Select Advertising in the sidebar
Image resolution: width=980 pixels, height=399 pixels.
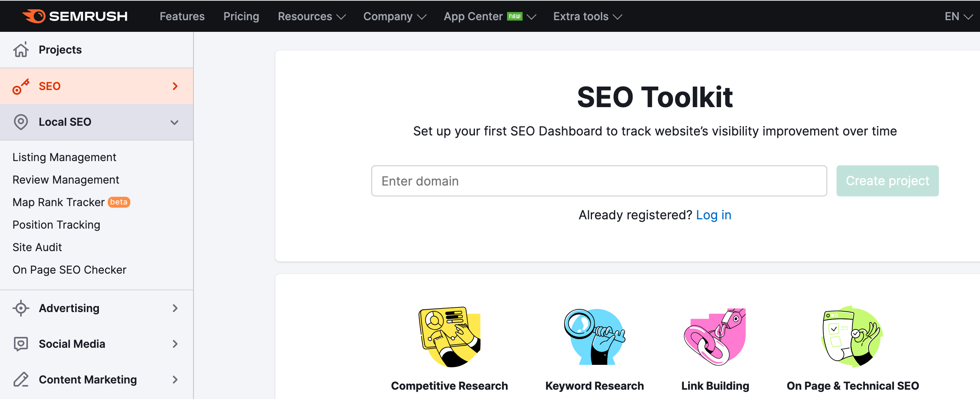(97, 308)
